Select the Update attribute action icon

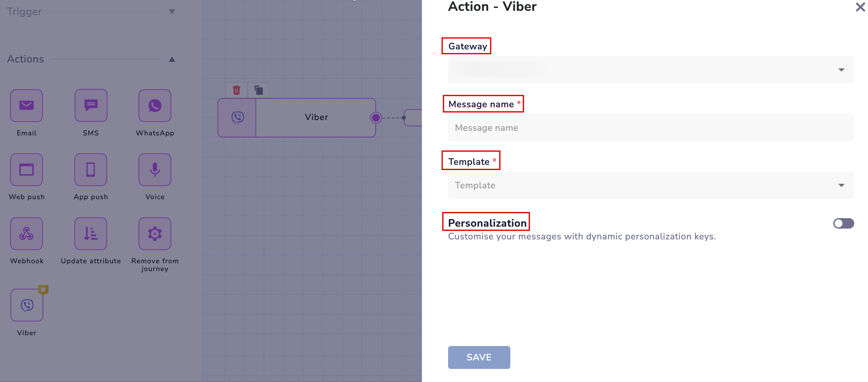91,234
